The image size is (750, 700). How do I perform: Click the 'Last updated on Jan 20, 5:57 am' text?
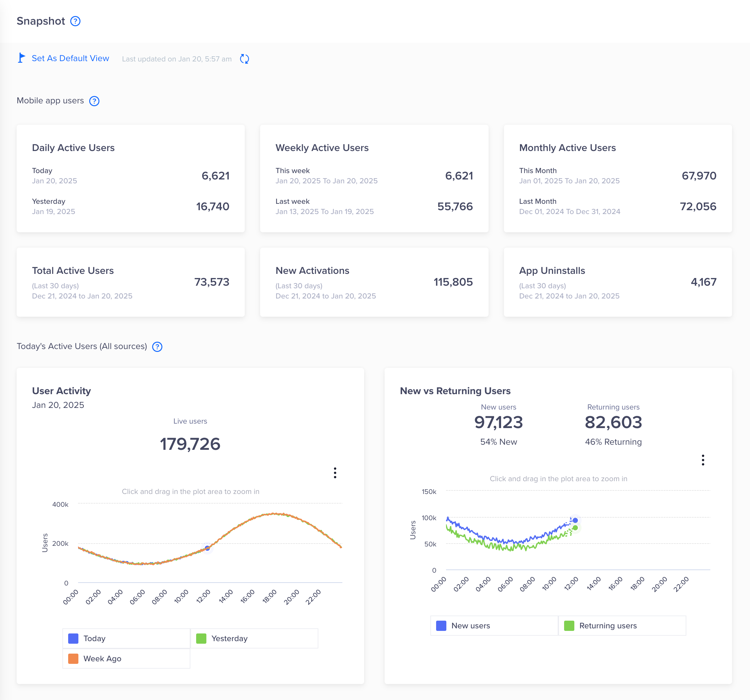tap(177, 59)
